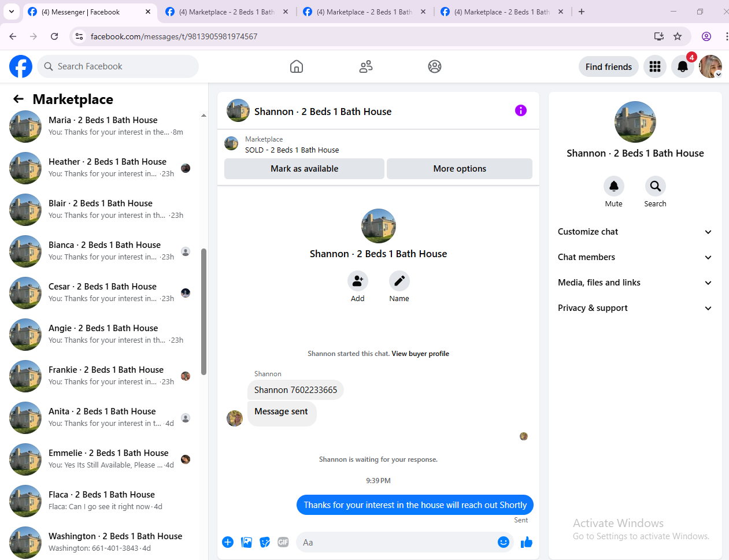This screenshot has width=729, height=560.
Task: Switch to the second Marketplace browser tab
Action: (x=227, y=12)
